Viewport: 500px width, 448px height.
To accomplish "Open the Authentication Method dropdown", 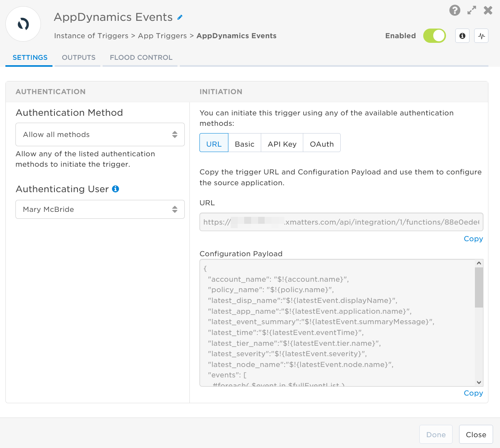I will pyautogui.click(x=100, y=134).
